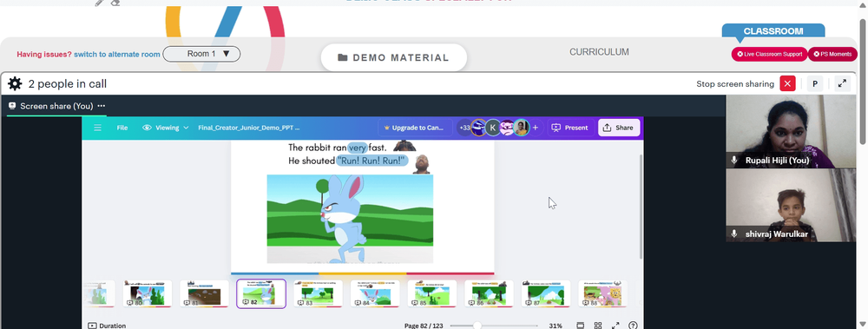Toggle Rupali Hijli's microphone icon
Screen dimensions: 868x329
coord(734,160)
